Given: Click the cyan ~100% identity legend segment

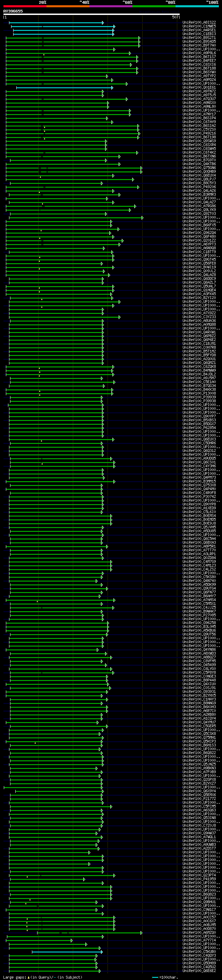Looking at the screenshot, I should [x=197, y=6].
